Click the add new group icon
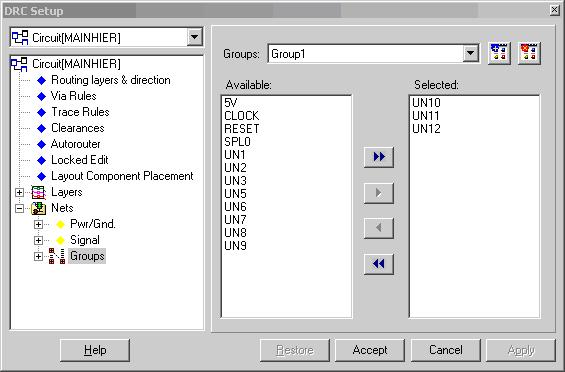The width and height of the screenshot is (565, 372). pyautogui.click(x=499, y=53)
